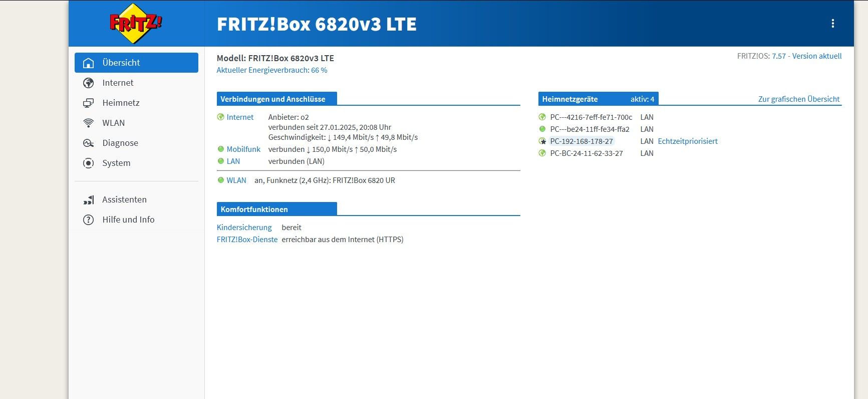Expand the System menu section

coord(116,163)
